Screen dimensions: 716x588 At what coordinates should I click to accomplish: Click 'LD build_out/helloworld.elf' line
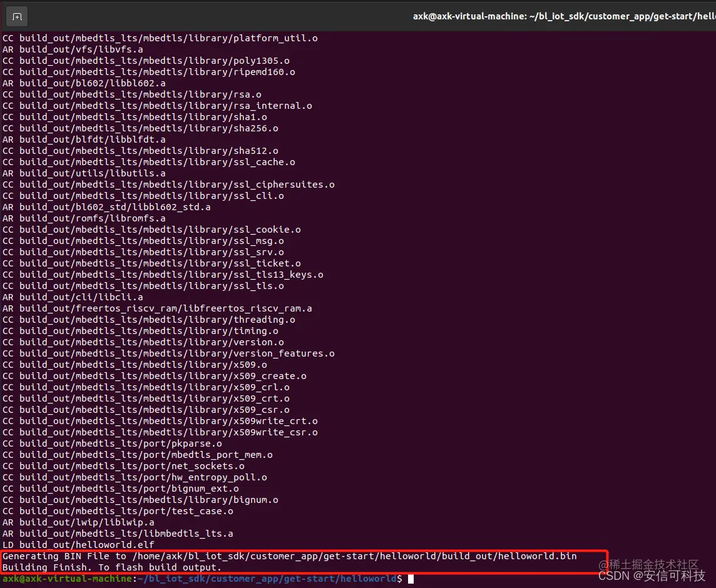(78, 545)
